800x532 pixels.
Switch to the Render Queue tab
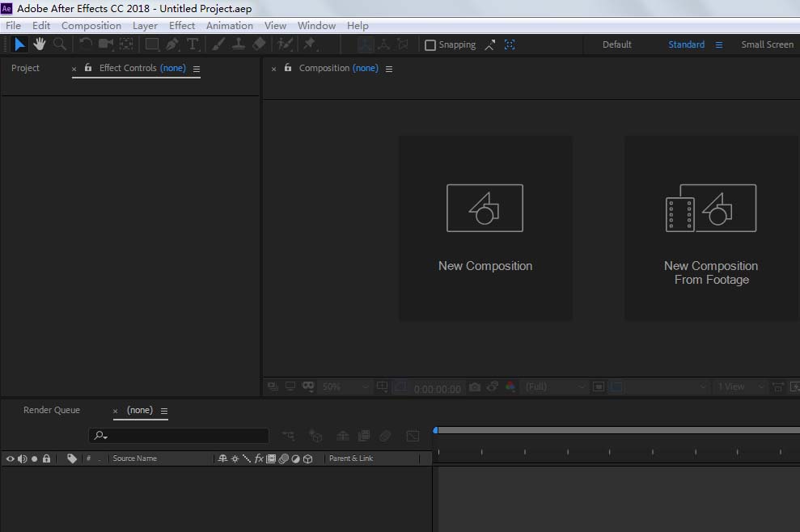(x=52, y=410)
